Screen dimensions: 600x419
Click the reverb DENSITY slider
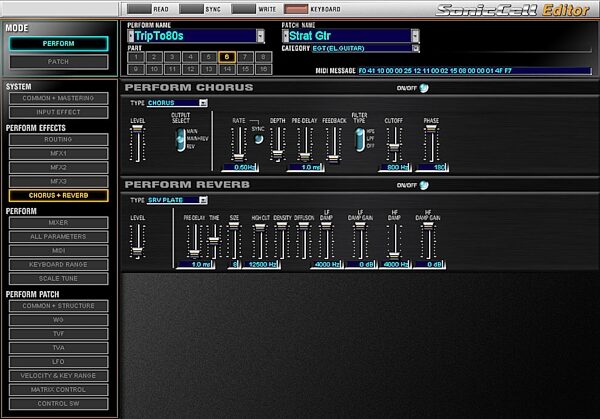pos(282,241)
